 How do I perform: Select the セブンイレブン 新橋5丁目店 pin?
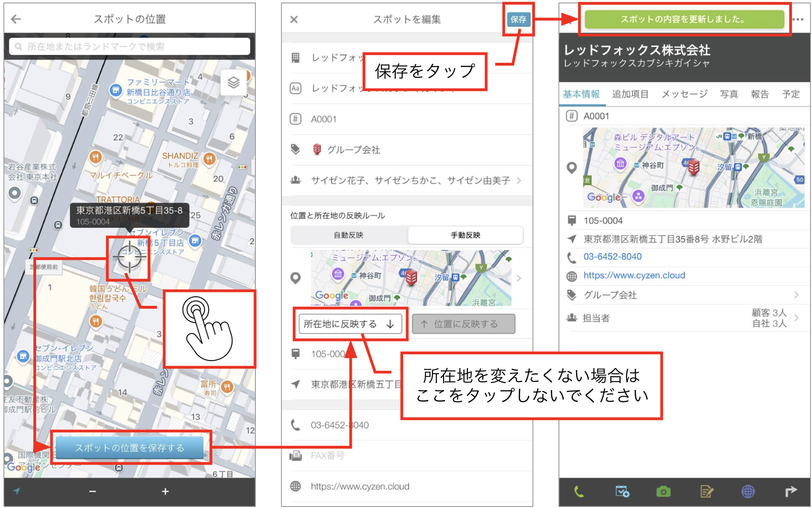coord(195,241)
